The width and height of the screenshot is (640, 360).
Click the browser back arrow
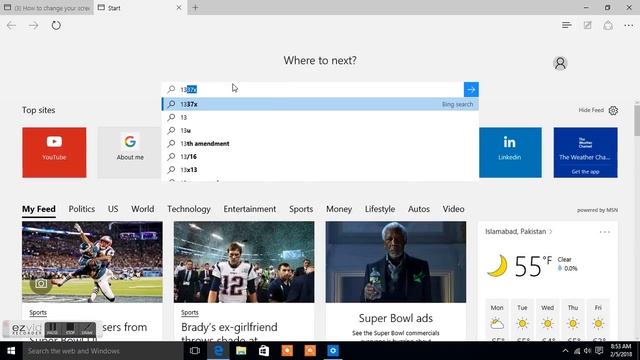click(11, 26)
